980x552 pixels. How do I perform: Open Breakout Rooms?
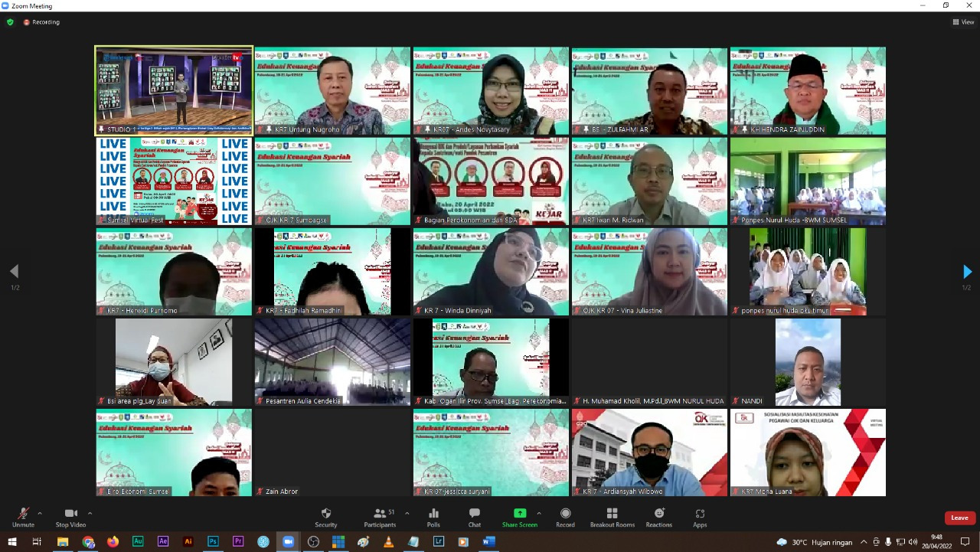(x=612, y=517)
